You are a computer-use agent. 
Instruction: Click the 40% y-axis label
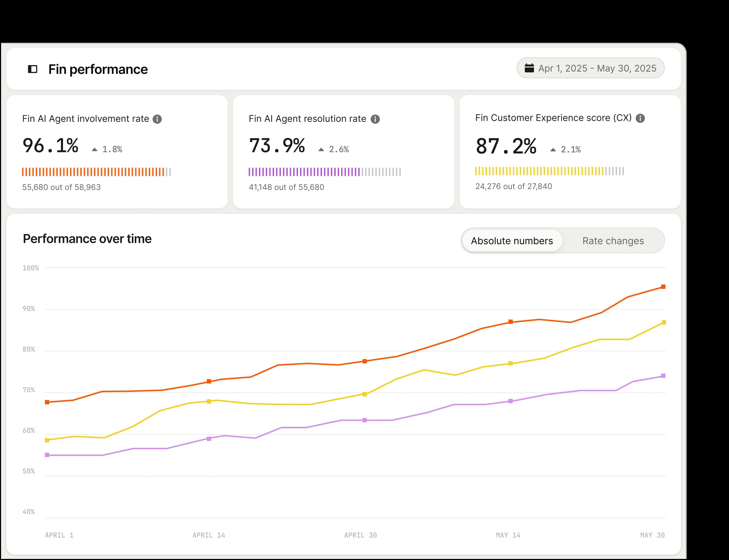tap(29, 512)
